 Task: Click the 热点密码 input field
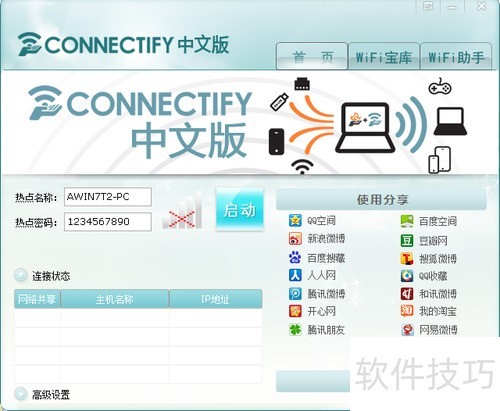coord(108,222)
